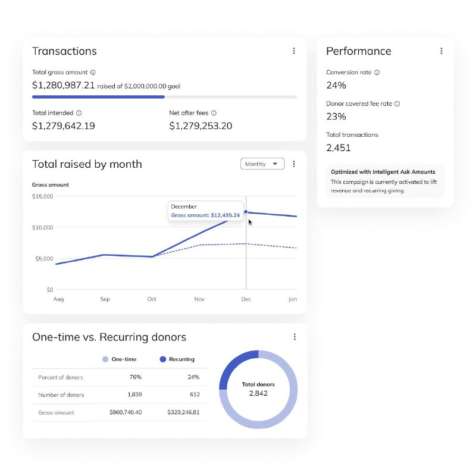The image size is (476, 476).
Task: Toggle the One-time legend item
Action: click(121, 359)
